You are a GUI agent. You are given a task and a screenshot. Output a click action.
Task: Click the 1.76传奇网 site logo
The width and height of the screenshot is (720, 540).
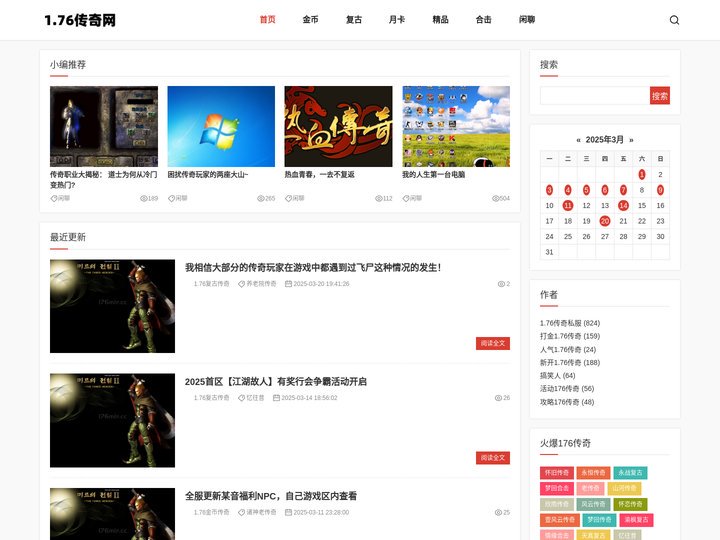[80, 20]
